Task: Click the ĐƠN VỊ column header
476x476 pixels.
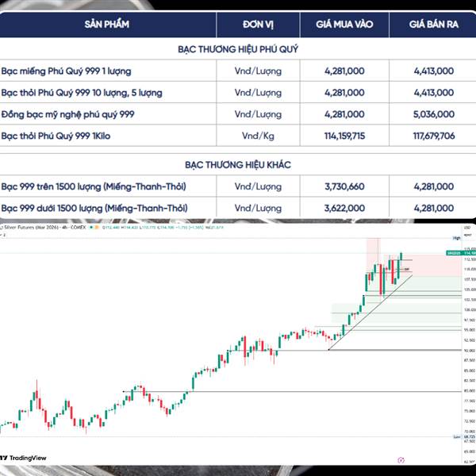Action: point(258,25)
